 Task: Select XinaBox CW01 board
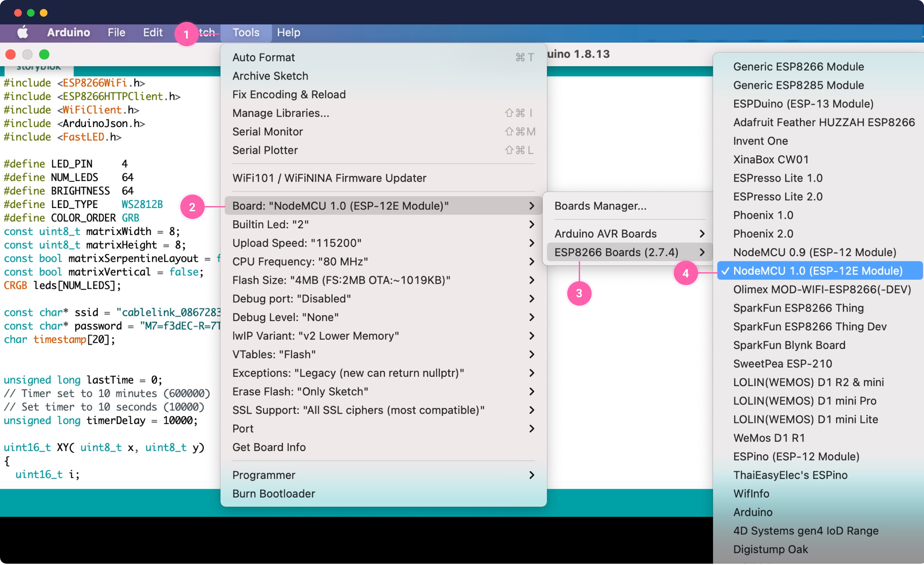pyautogui.click(x=820, y=160)
